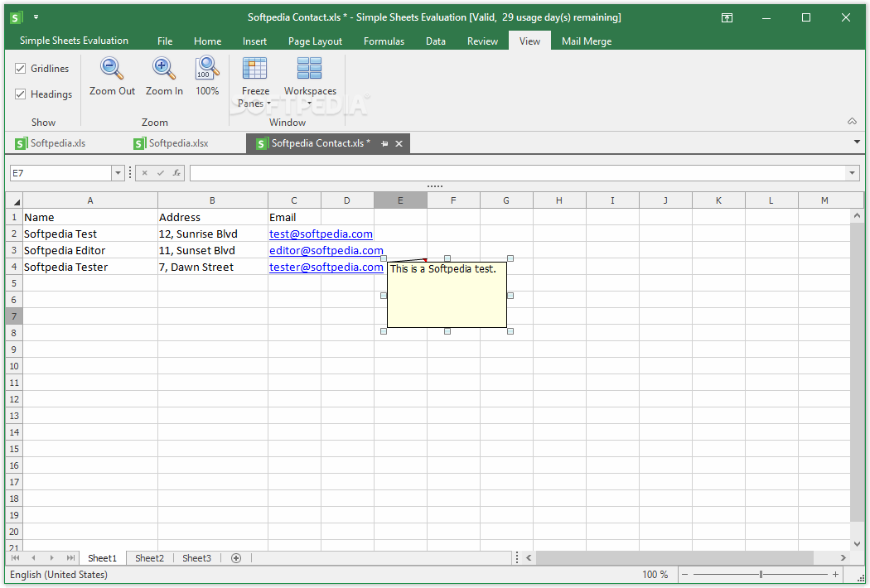Click the vertical scrollbar thumb
This screenshot has width=870, height=588.
point(857,372)
